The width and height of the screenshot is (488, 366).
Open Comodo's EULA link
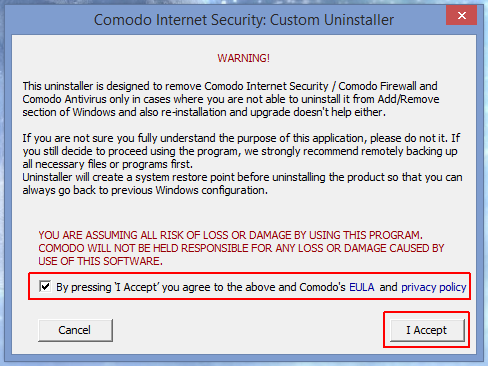pos(362,287)
